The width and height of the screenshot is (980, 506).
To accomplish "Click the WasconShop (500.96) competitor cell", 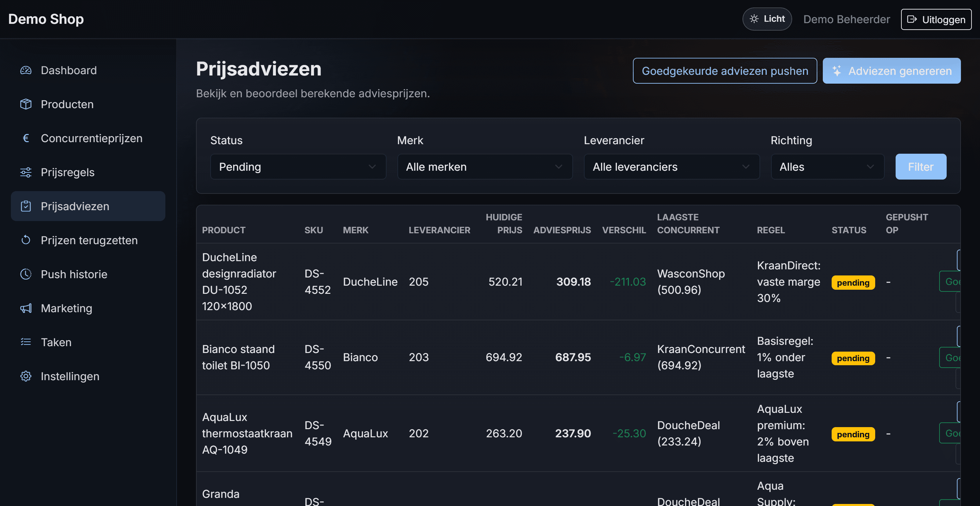I will 691,282.
